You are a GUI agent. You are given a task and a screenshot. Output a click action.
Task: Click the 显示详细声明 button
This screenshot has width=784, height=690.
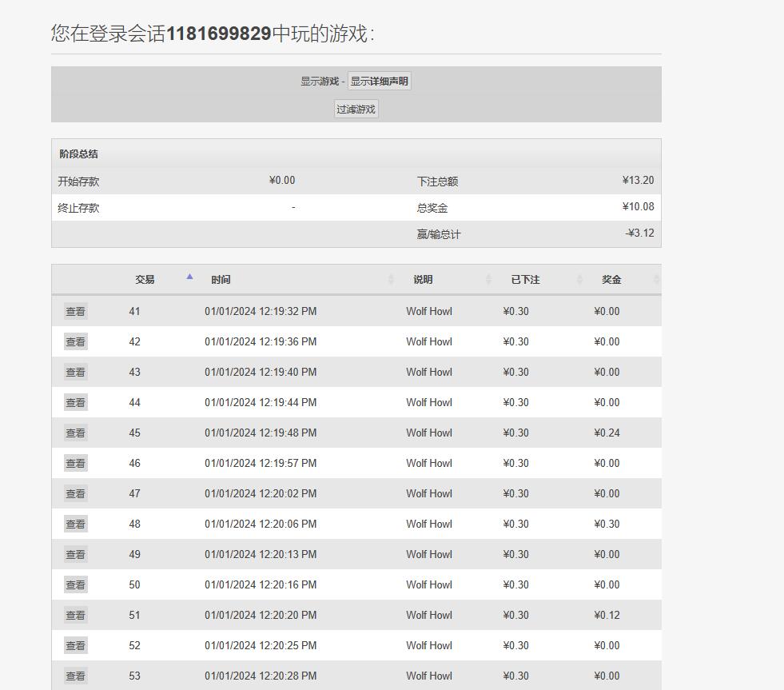[379, 82]
